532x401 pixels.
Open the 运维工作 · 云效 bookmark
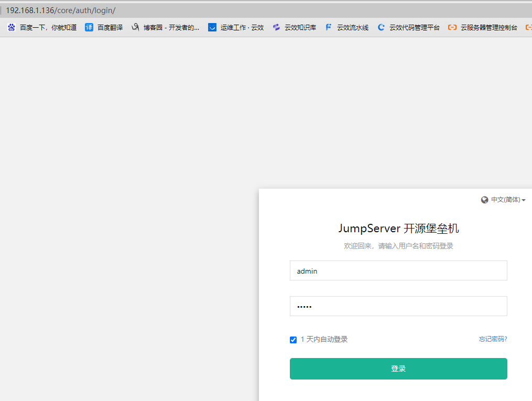coord(242,27)
